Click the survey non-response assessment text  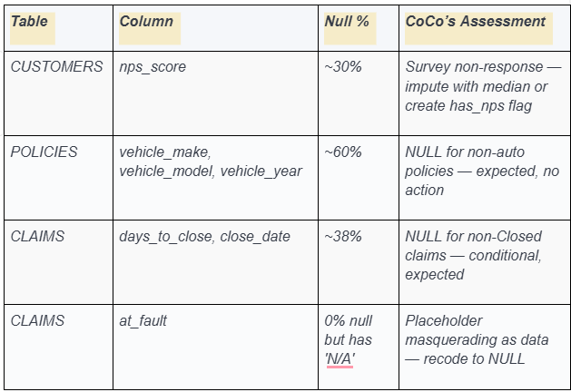coord(483,86)
